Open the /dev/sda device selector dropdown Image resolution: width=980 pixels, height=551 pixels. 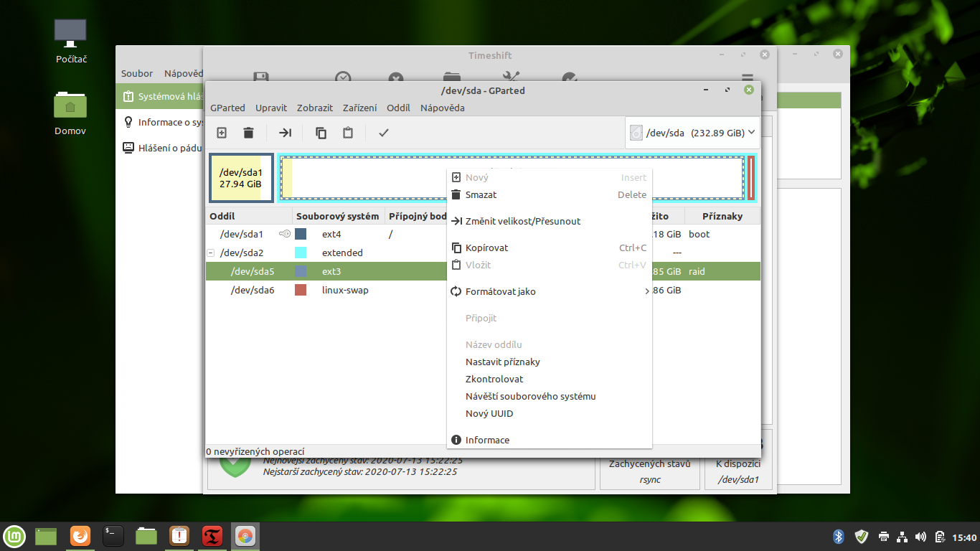(692, 133)
